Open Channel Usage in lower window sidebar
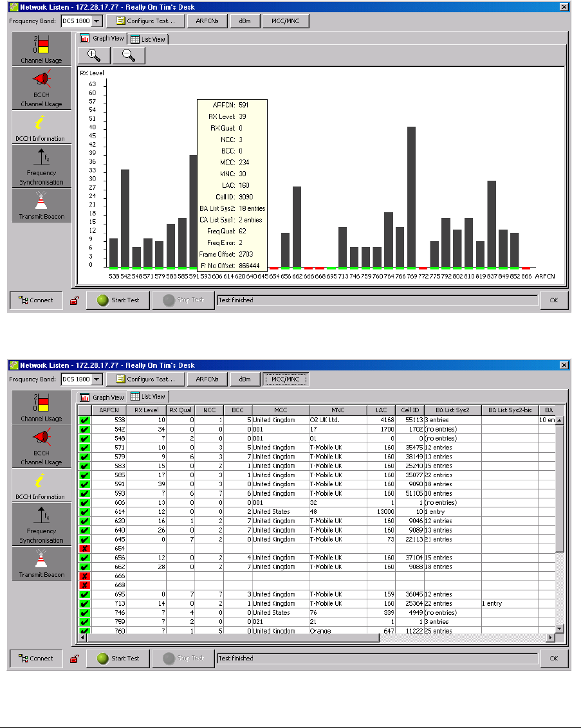This screenshot has height=728, width=581. point(41,407)
